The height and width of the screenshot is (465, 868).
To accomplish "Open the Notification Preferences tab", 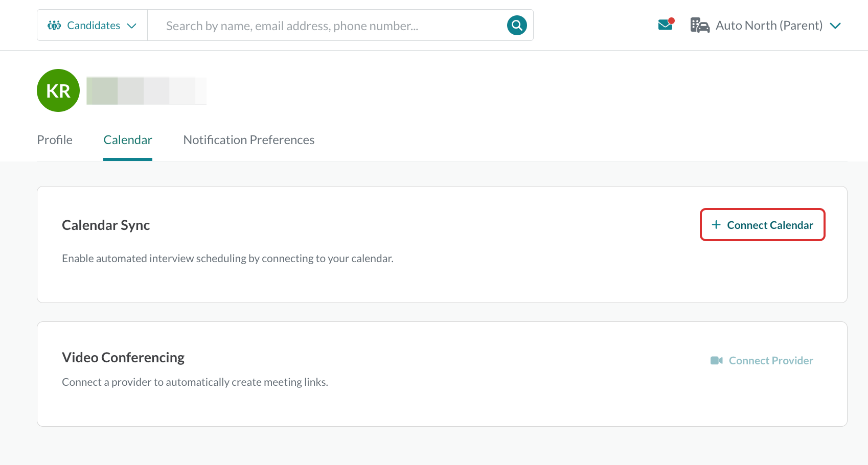I will point(249,140).
